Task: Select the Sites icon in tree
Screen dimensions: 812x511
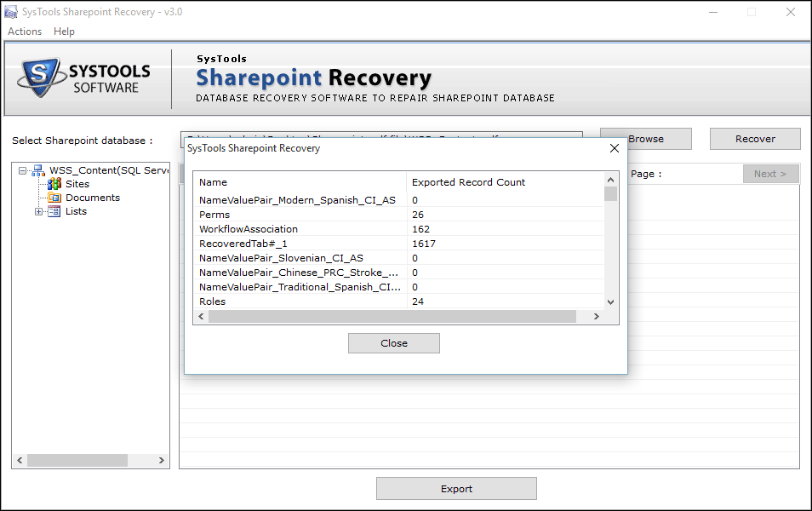Action: click(54, 184)
